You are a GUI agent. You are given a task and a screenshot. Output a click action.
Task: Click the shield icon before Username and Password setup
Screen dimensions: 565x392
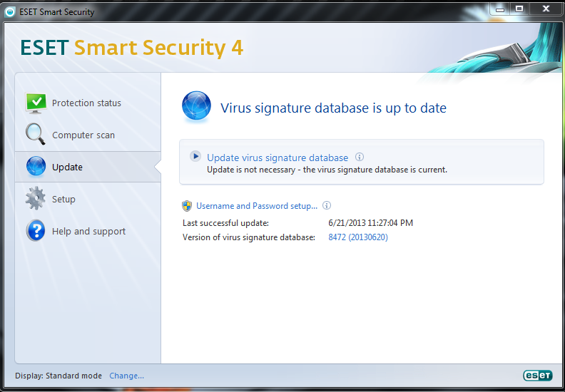click(x=187, y=206)
